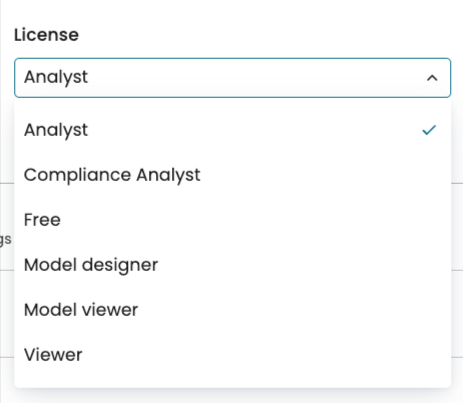Screen dimensions: 463x403
Task: Select the Model viewer license
Action: click(x=232, y=310)
